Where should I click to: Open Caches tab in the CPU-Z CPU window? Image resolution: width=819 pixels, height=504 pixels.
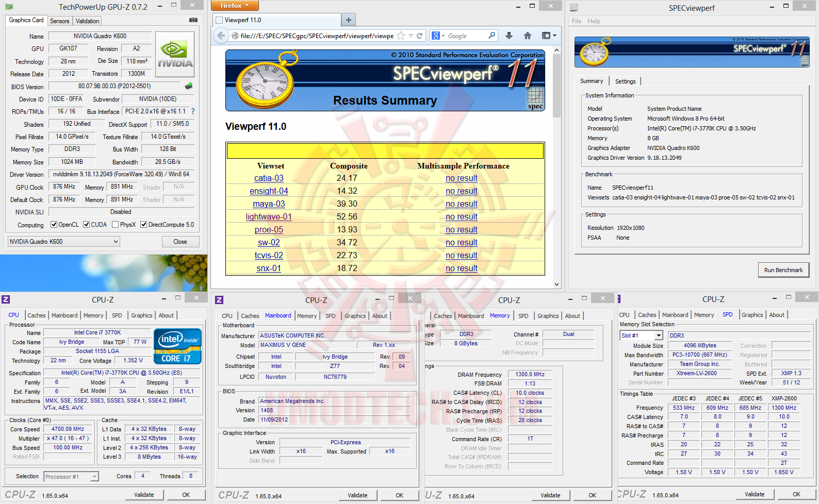[37, 315]
